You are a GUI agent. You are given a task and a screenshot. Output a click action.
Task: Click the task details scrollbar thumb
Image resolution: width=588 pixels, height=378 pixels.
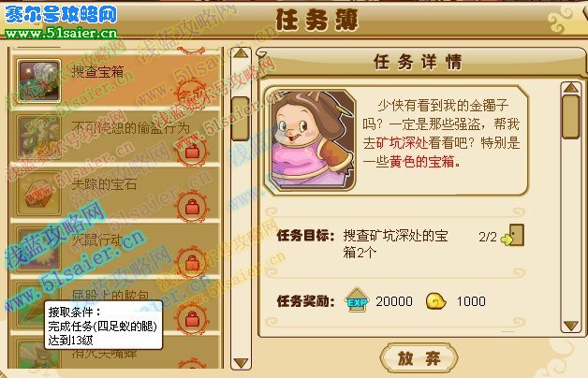point(571,117)
